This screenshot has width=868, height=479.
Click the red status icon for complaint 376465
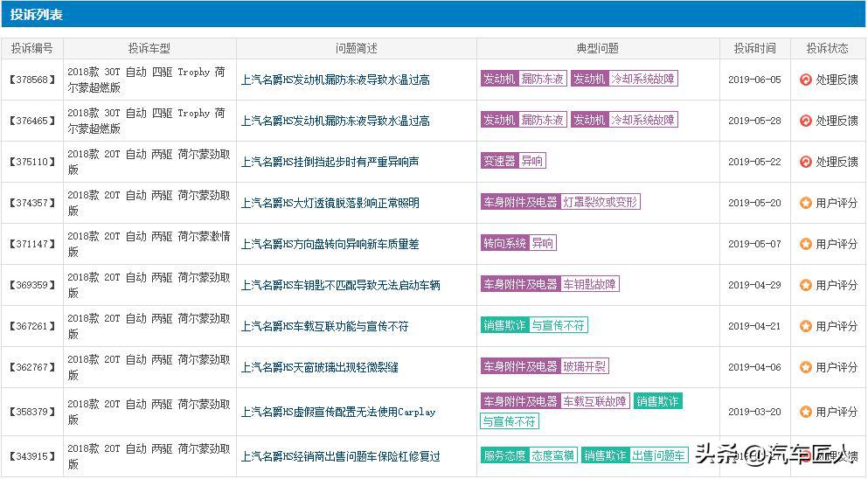click(805, 121)
